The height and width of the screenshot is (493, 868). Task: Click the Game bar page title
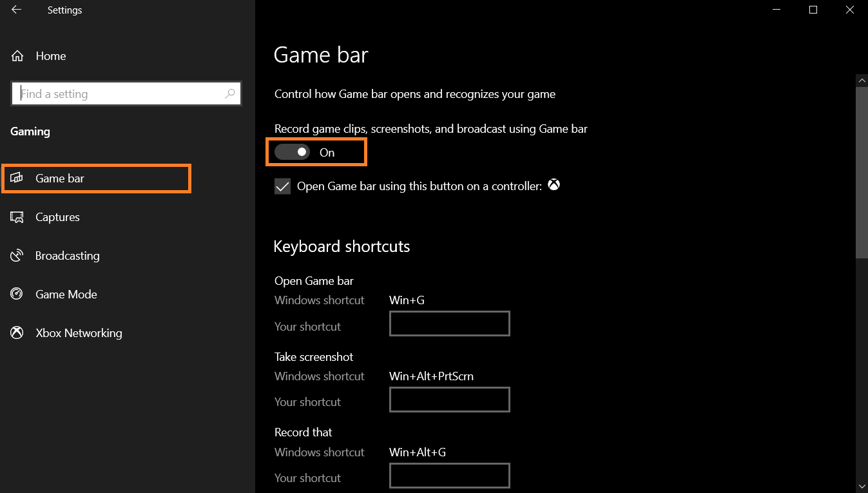pyautogui.click(x=321, y=55)
